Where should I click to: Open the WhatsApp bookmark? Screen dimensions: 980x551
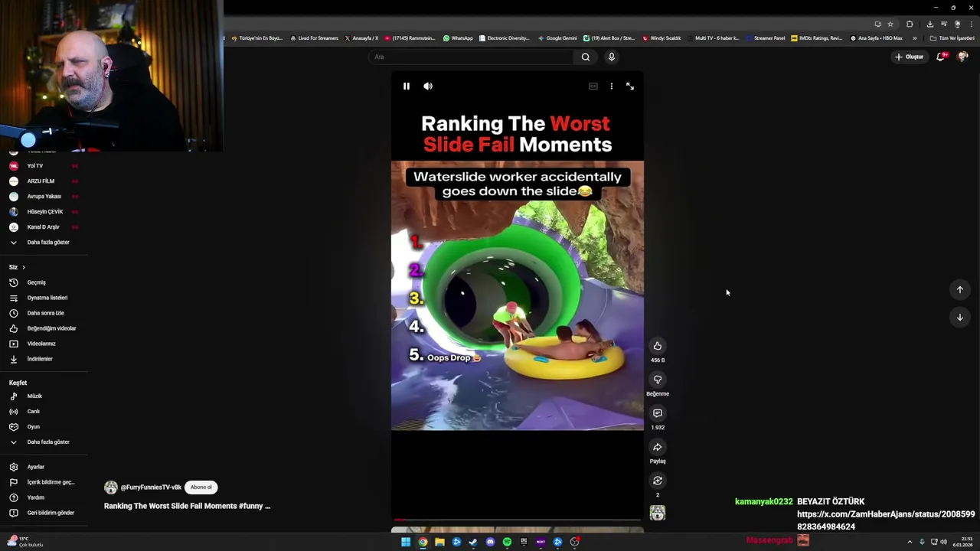[x=458, y=38]
